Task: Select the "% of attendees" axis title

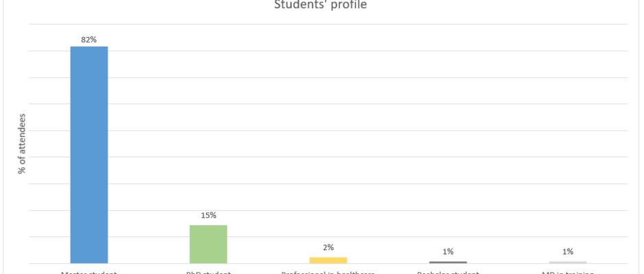Action: click(22, 144)
